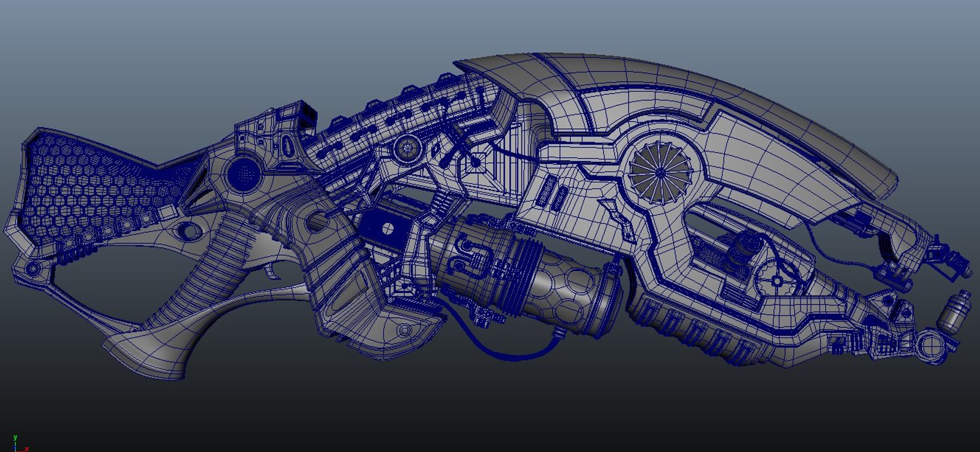Click the XYZ axis orientation gizmo
980x452 pixels.
pyautogui.click(x=19, y=443)
